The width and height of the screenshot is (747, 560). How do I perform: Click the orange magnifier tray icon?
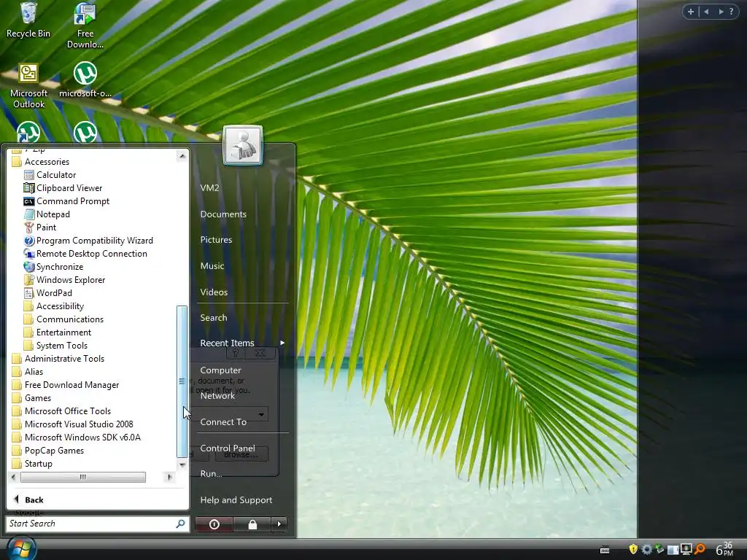700,549
